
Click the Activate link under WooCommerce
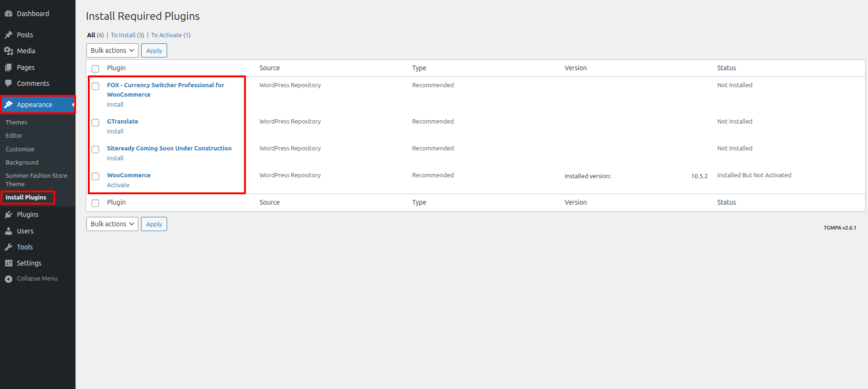tap(118, 185)
